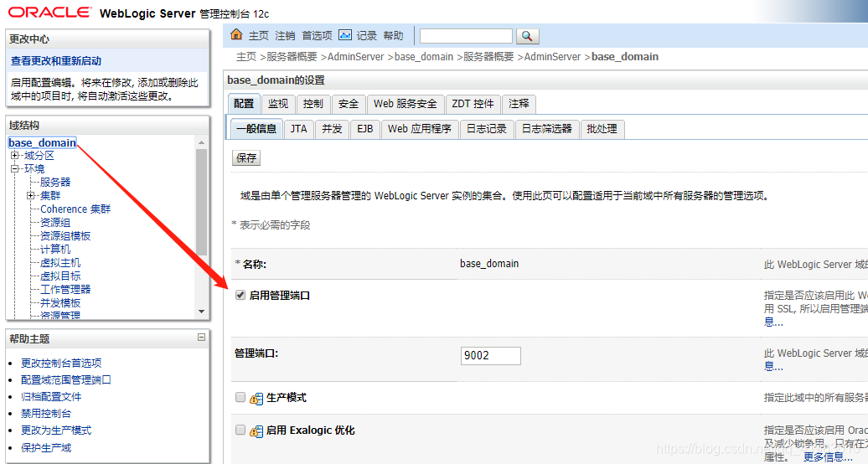Switch to the 安全 tab
The height and width of the screenshot is (464, 868).
pyautogui.click(x=349, y=104)
